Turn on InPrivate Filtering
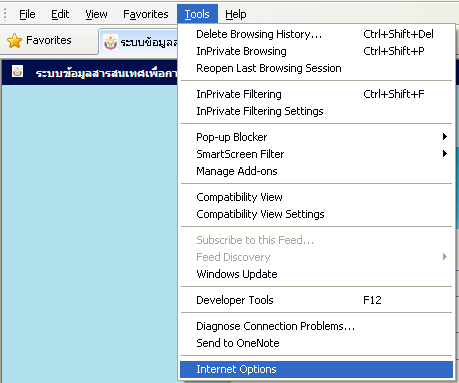This screenshot has height=383, width=459. [x=316, y=94]
